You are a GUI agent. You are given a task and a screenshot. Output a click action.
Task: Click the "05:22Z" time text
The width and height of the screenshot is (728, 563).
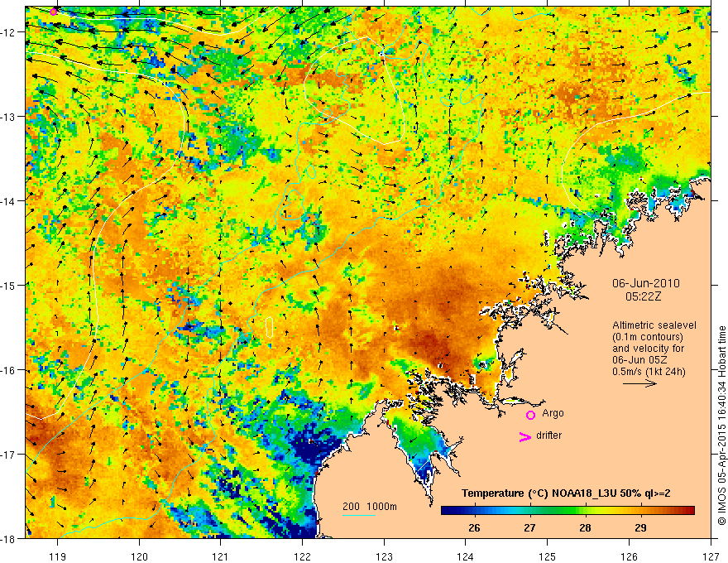[644, 296]
